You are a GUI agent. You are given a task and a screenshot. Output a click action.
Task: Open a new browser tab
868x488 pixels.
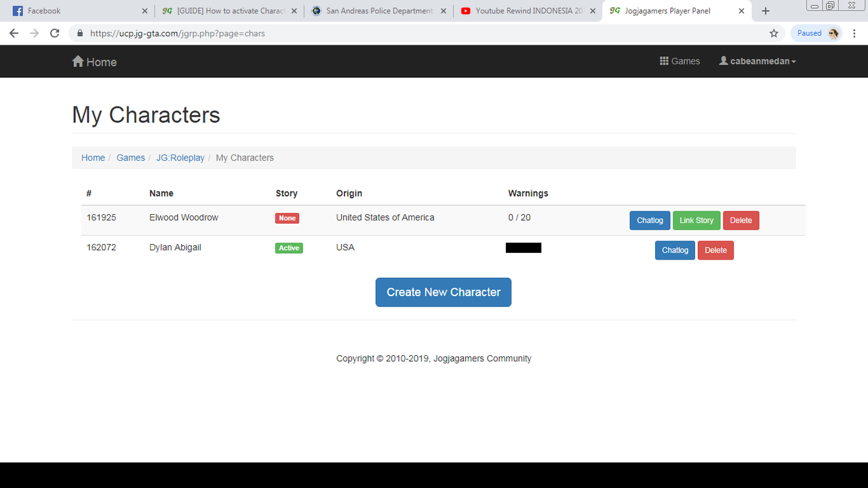pyautogui.click(x=766, y=11)
